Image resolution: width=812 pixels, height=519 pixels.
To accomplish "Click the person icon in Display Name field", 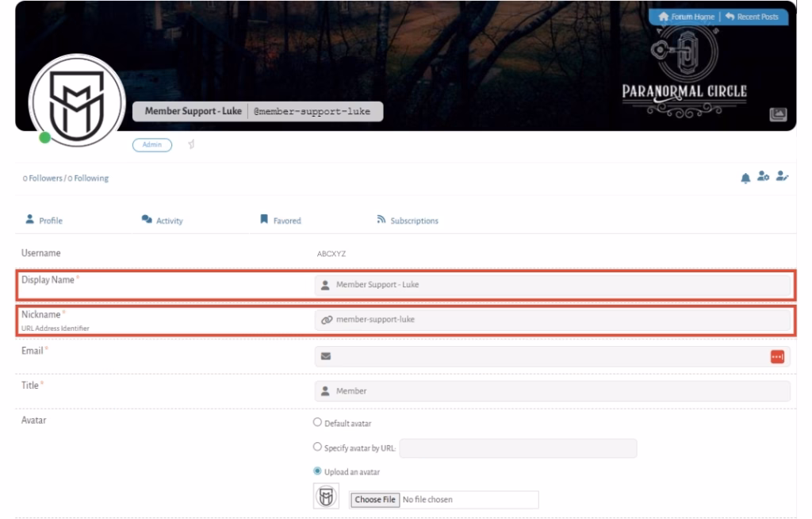I will pos(325,285).
